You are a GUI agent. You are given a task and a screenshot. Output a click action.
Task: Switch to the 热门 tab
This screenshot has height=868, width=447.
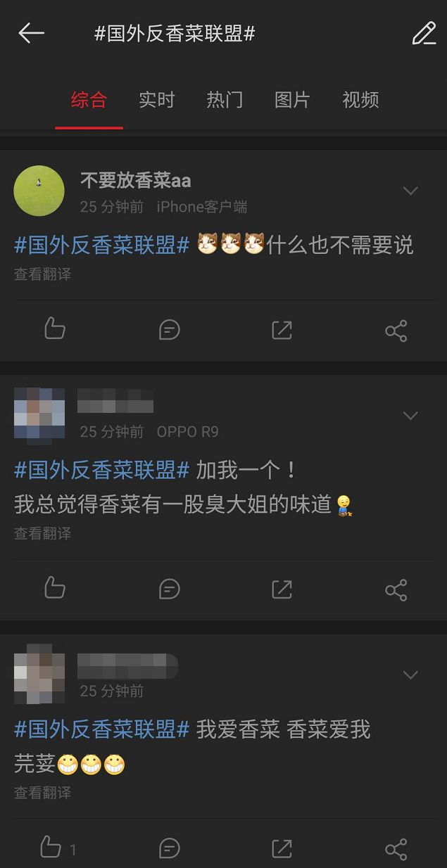pos(225,100)
